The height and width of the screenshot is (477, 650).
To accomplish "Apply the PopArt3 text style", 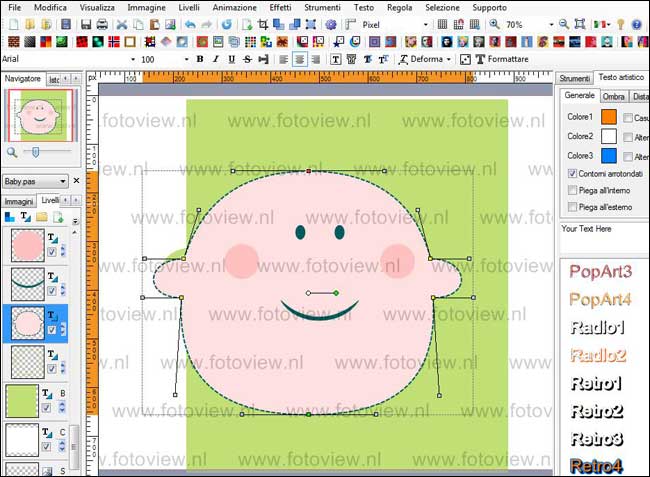I will point(601,271).
